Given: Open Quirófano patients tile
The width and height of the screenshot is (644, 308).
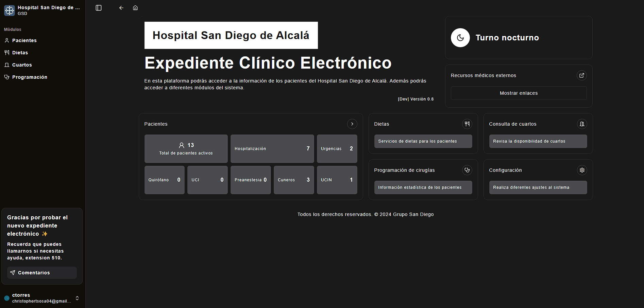Looking at the screenshot, I should pos(165,180).
